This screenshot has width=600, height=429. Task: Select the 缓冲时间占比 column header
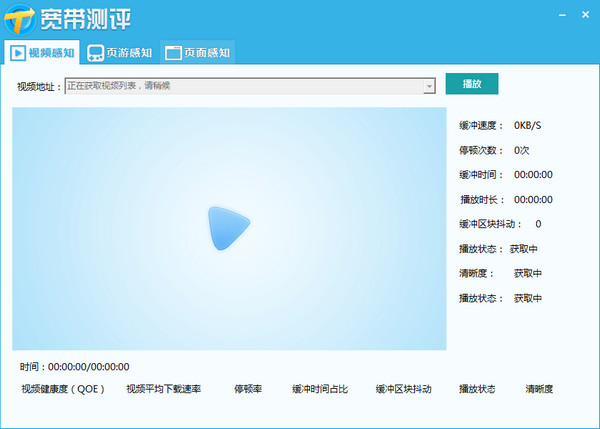click(x=319, y=389)
